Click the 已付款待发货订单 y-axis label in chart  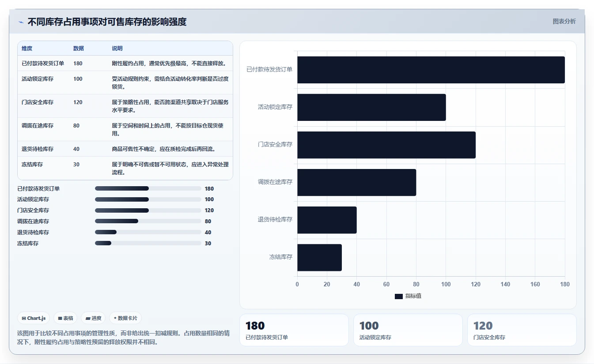coord(269,69)
